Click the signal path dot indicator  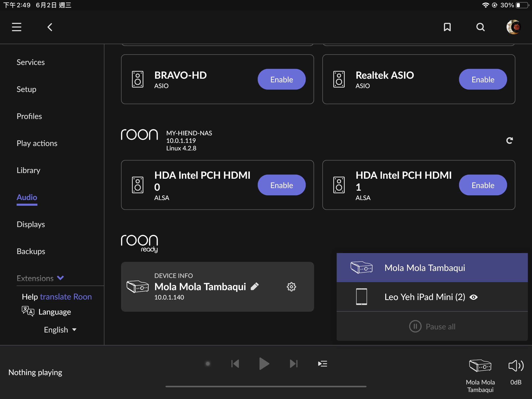pyautogui.click(x=208, y=364)
